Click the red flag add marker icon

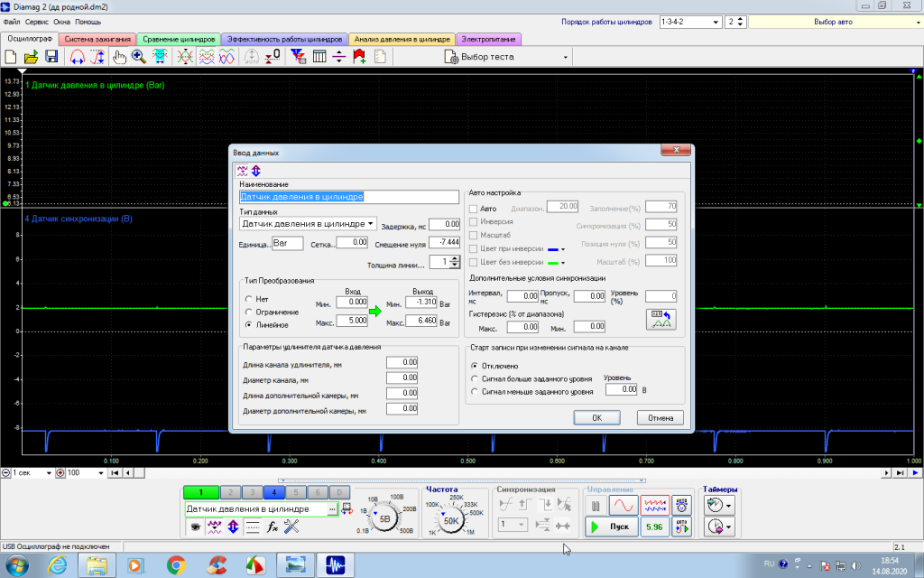click(359, 57)
